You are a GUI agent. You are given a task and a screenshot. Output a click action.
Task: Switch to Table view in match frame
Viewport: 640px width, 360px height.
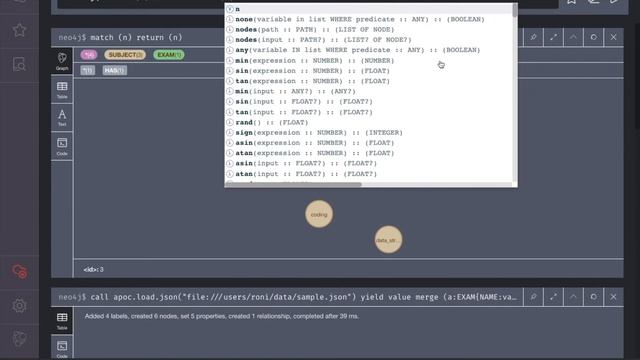(62, 90)
